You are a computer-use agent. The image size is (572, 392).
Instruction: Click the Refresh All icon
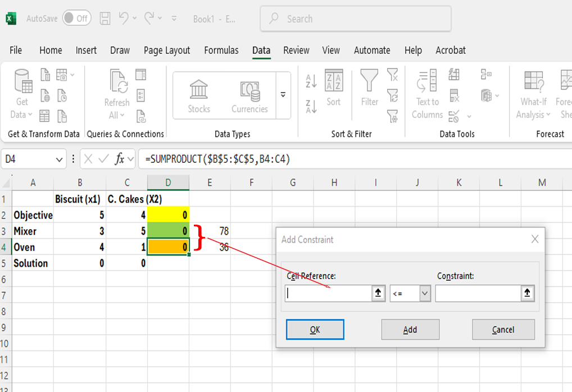[x=117, y=94]
